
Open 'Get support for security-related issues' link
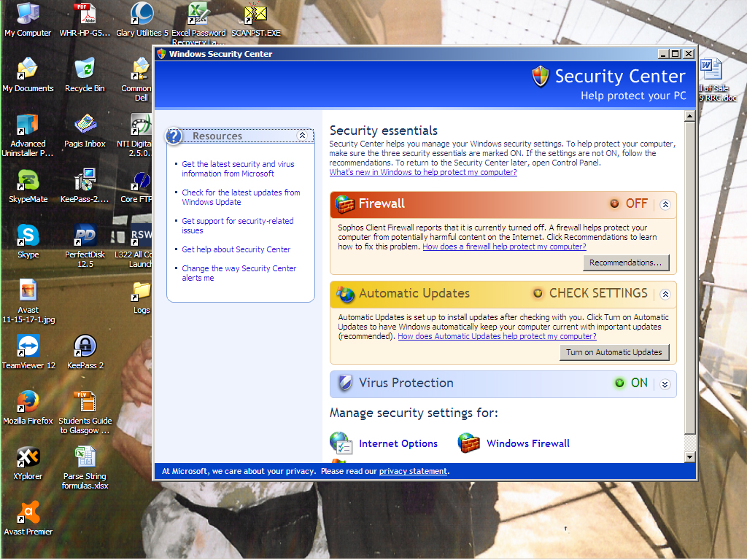(237, 226)
